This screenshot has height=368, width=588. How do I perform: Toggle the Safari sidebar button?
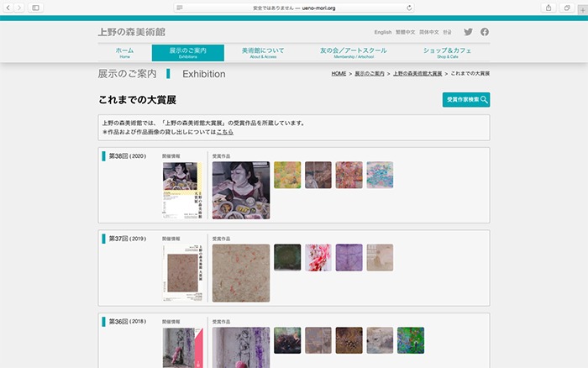(x=35, y=8)
